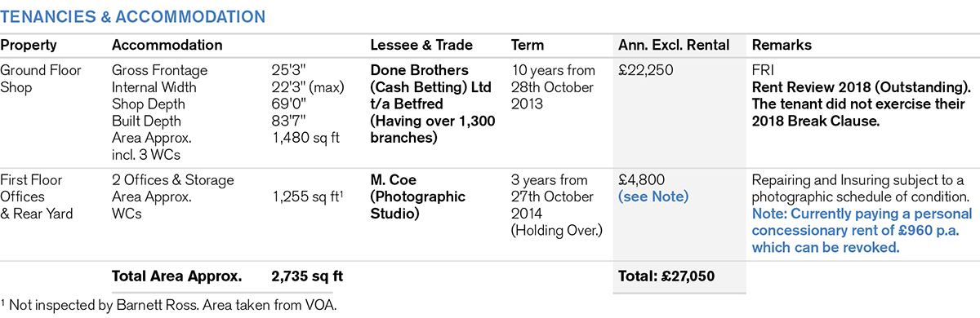Click the Lessee & Trade header

click(x=421, y=45)
